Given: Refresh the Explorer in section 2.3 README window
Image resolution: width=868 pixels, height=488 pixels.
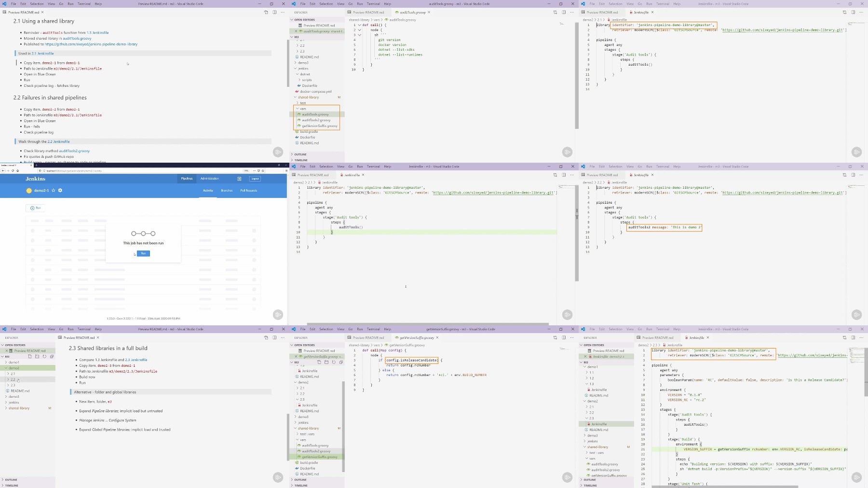Looking at the screenshot, I should tap(44, 357).
